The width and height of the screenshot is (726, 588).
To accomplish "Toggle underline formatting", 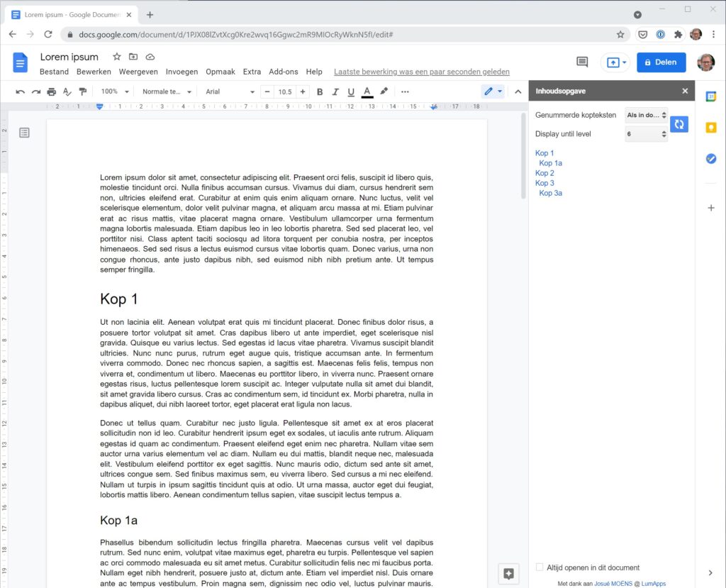I will click(x=351, y=91).
